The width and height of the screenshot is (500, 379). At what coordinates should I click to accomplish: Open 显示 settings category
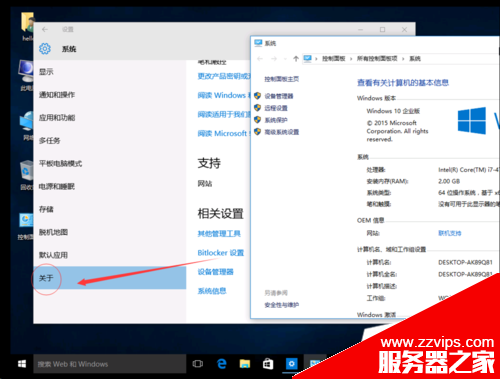coord(46,72)
